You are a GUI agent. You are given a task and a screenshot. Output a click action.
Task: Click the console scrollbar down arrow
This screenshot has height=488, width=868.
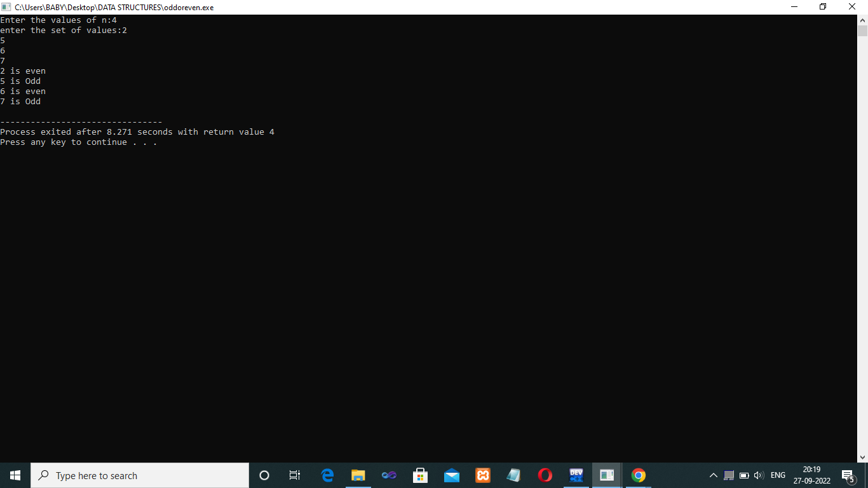[x=862, y=457]
